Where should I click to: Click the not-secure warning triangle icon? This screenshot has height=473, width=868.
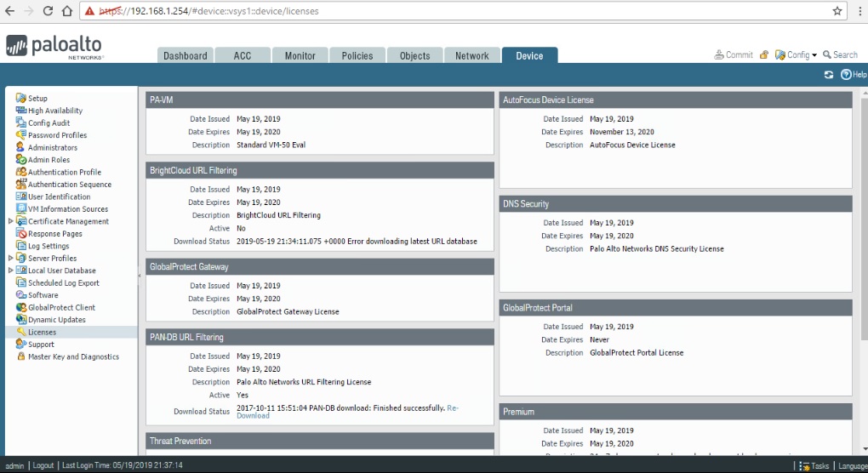click(89, 11)
